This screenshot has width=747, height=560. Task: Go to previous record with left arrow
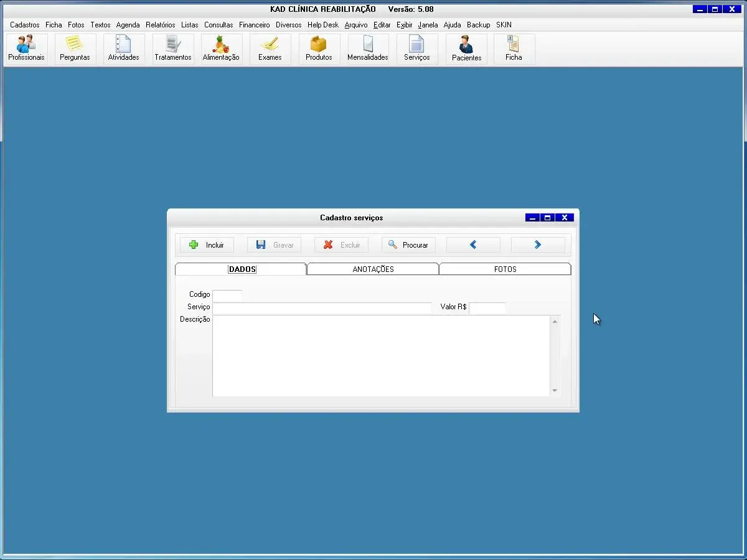[x=473, y=245]
